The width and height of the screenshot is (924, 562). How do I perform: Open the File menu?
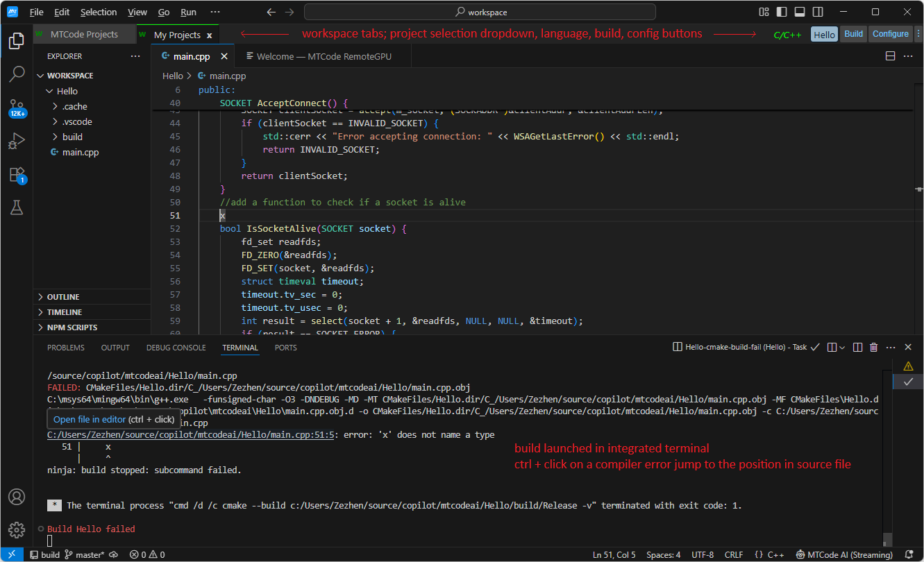[37, 12]
